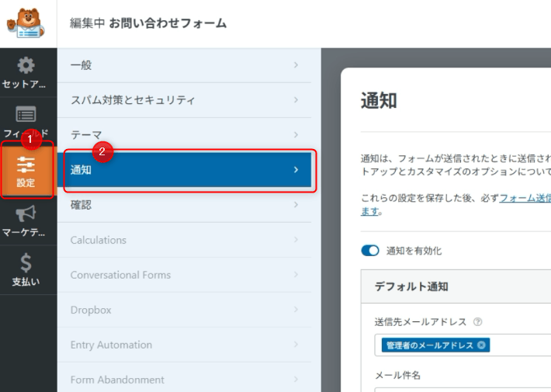Open the Form Abandonment section
The width and height of the screenshot is (551, 392).
pos(185,378)
